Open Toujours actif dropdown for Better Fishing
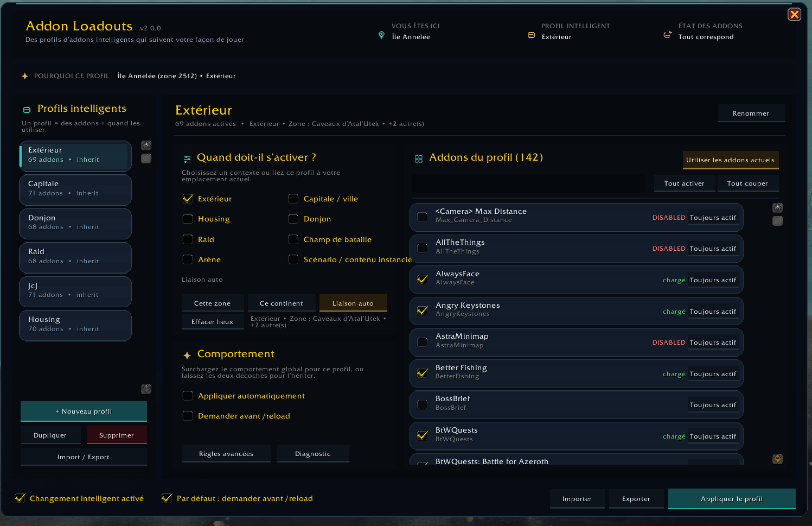This screenshot has width=812, height=526. 713,374
